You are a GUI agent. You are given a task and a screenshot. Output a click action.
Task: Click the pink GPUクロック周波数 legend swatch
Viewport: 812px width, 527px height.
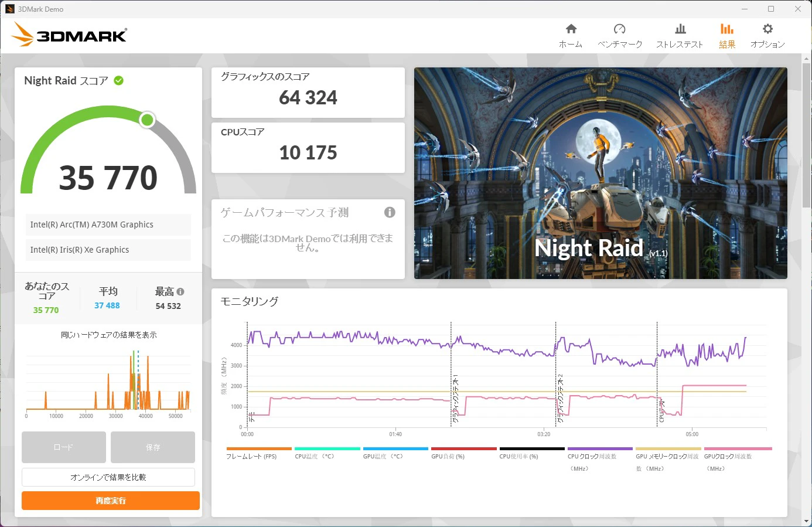coord(738,448)
